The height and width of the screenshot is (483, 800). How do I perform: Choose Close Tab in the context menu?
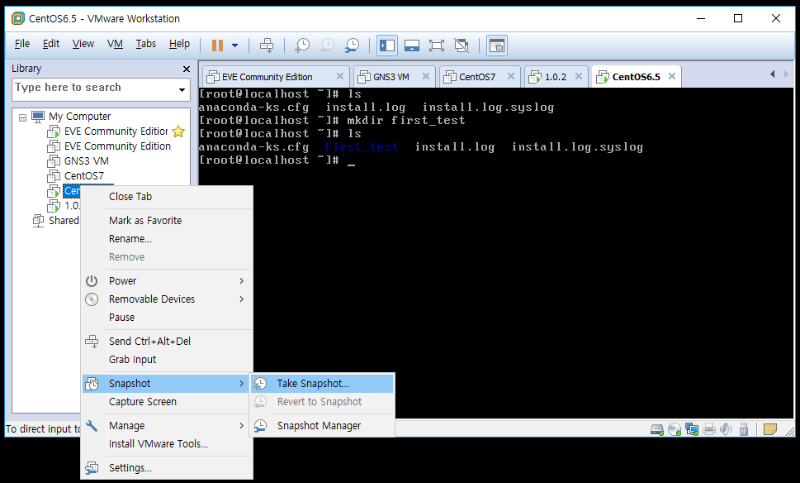pos(167,197)
